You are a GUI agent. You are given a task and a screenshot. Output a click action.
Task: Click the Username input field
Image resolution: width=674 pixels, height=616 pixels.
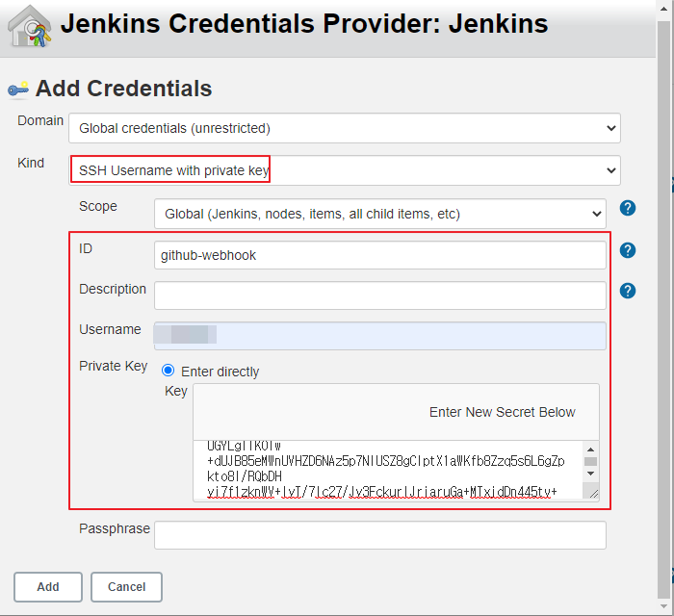[x=380, y=336]
